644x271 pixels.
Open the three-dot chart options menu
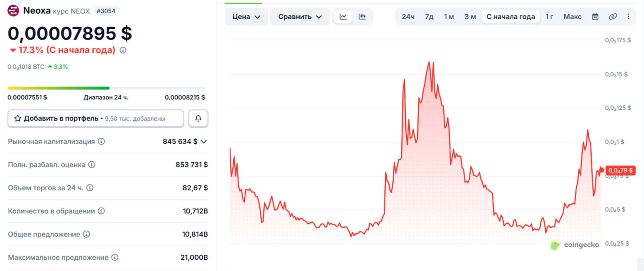(x=629, y=16)
